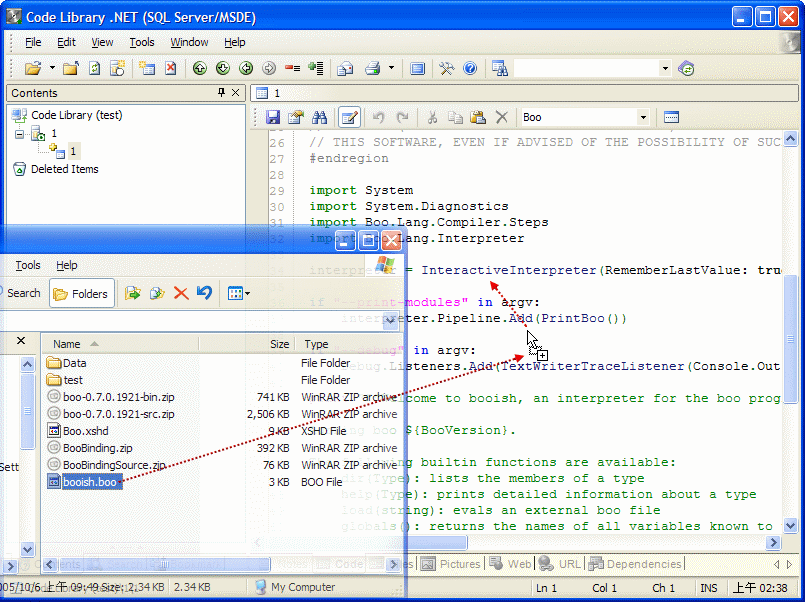The width and height of the screenshot is (805, 602).
Task: Click the undo arrow in editor toolbar
Action: [378, 118]
